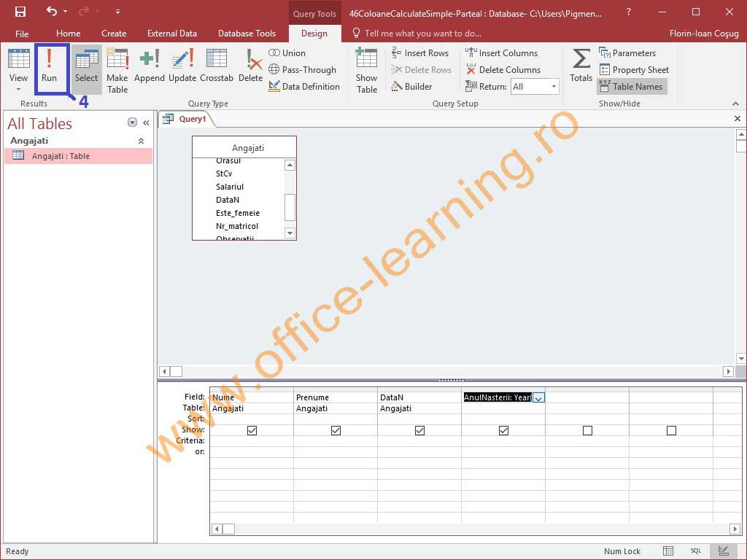747x560 pixels.
Task: Check Show box in fifth grid column
Action: (587, 430)
